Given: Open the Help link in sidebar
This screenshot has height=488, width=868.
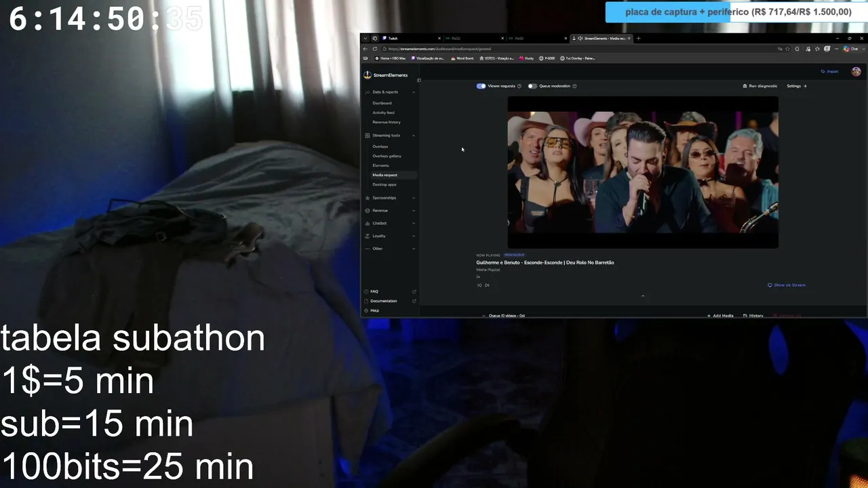Looking at the screenshot, I should (x=374, y=310).
